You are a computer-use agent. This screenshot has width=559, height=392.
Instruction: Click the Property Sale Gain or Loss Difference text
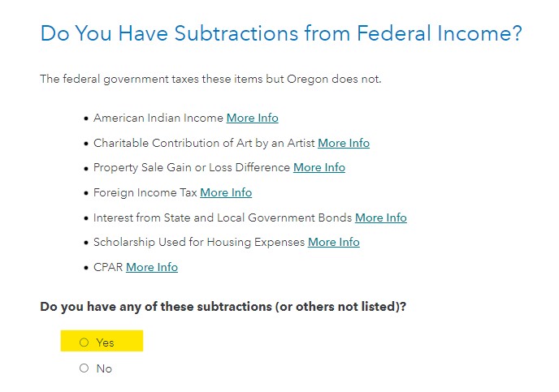pyautogui.click(x=192, y=167)
